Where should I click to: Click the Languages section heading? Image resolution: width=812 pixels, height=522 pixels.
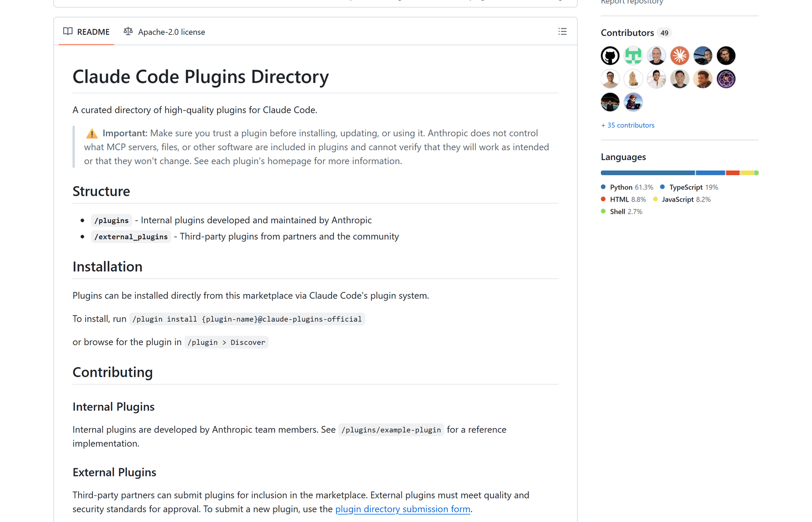(623, 157)
